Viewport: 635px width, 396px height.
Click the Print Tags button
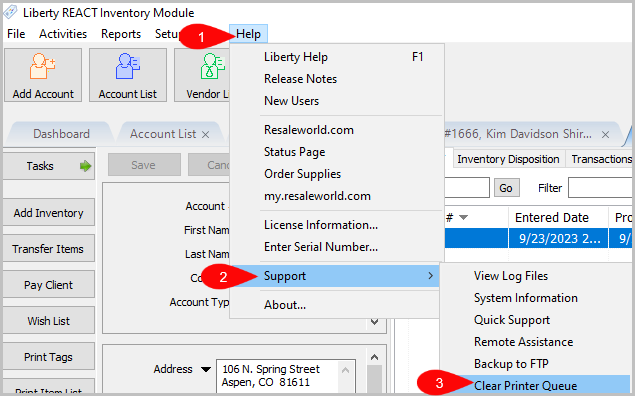point(49,357)
